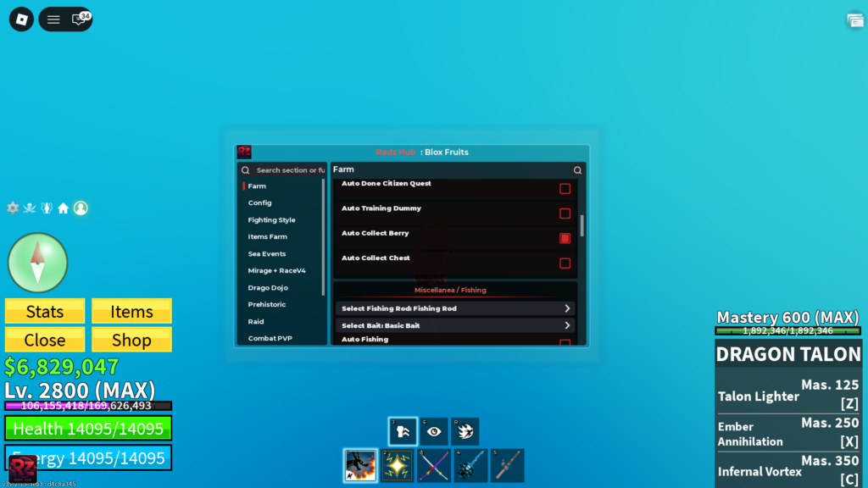This screenshot has height=488, width=868.
Task: Open the Drago Dojo section
Action: click(x=268, y=288)
